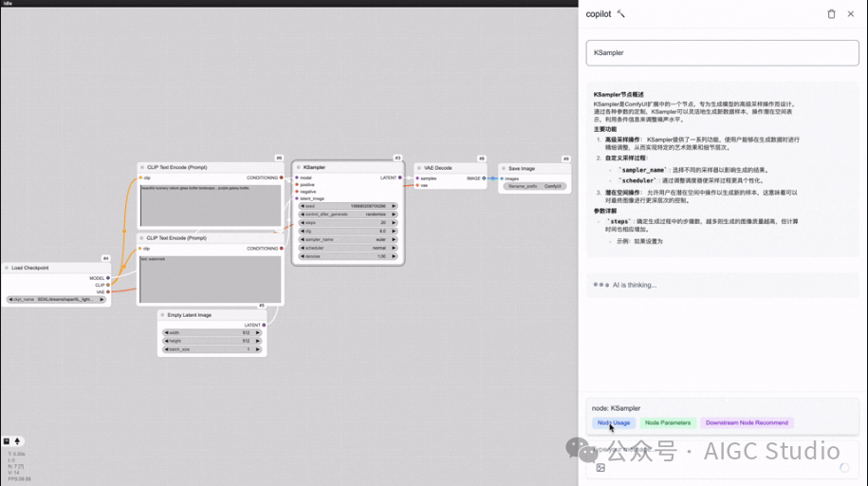The width and height of the screenshot is (868, 486).
Task: Increase width with right arrow
Action: click(x=257, y=333)
